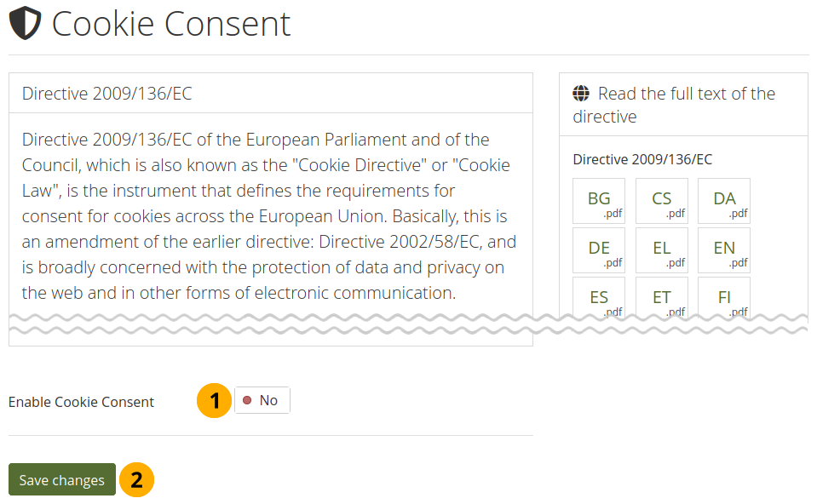This screenshot has width=817, height=504.
Task: Click the Cookie Consent page title
Action: [x=171, y=24]
